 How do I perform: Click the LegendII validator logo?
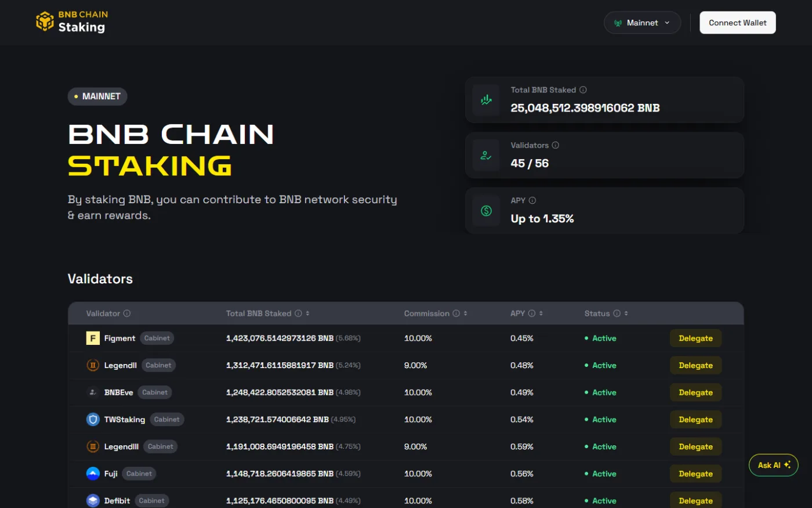tap(93, 365)
